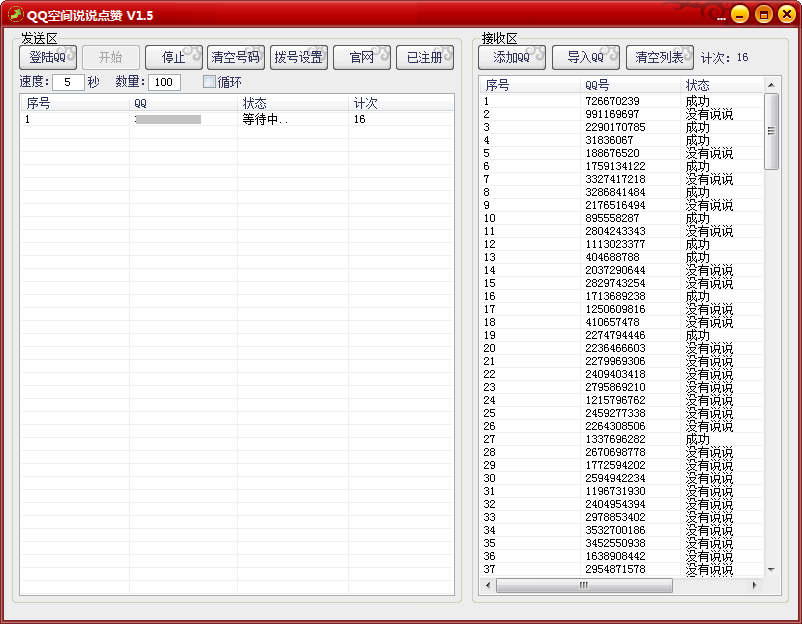The image size is (802, 624).
Task: Select QQ number 726670239
Action: [612, 101]
